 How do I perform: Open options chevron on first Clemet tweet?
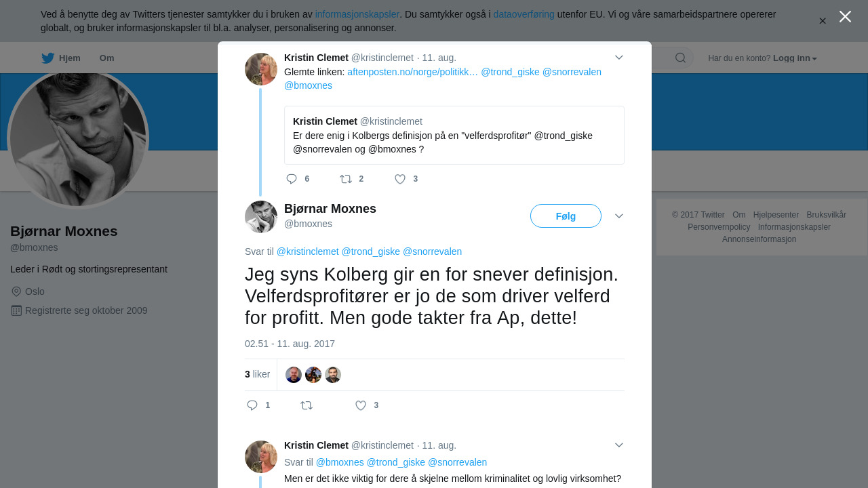click(x=619, y=57)
